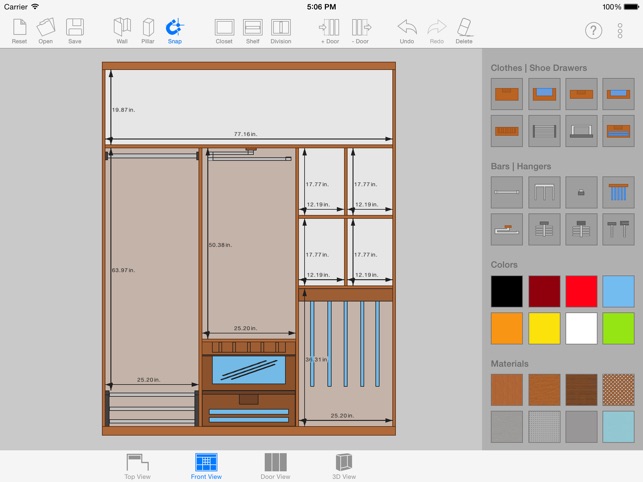Switch to Top View tab
643x482 pixels.
tap(138, 466)
